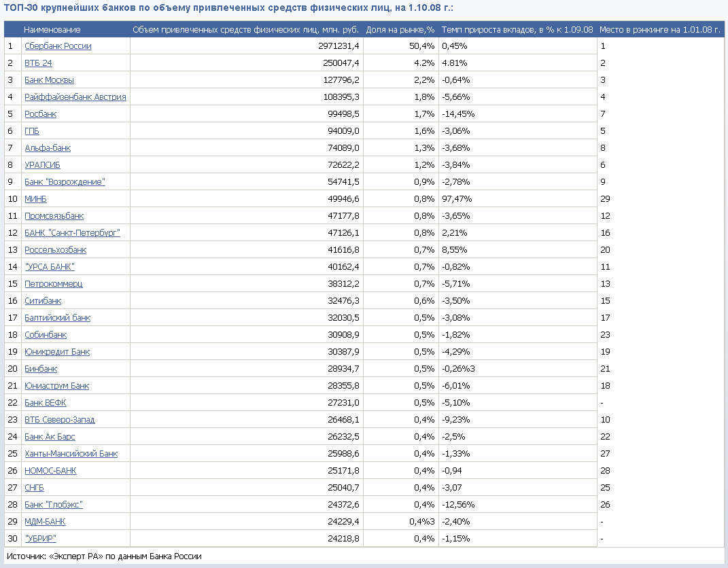Select the -14,45% growth value
Image resolution: width=728 pixels, height=568 pixels.
pos(458,113)
